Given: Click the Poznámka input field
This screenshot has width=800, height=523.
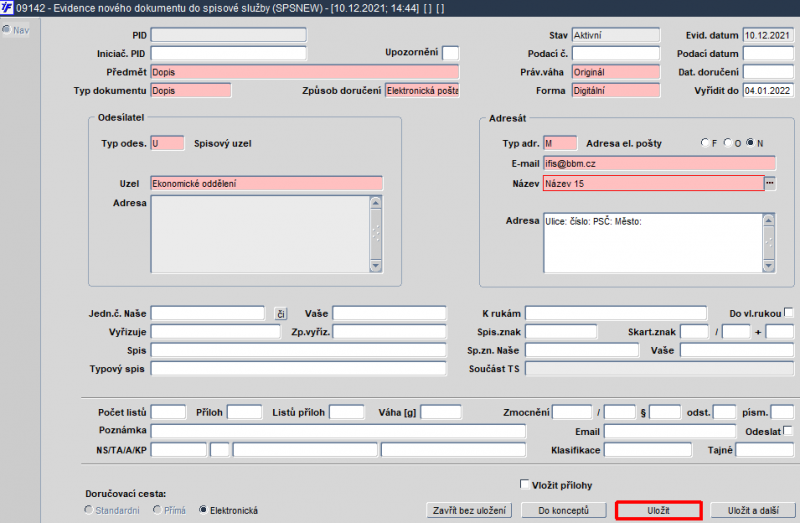Looking at the screenshot, I should (x=338, y=431).
